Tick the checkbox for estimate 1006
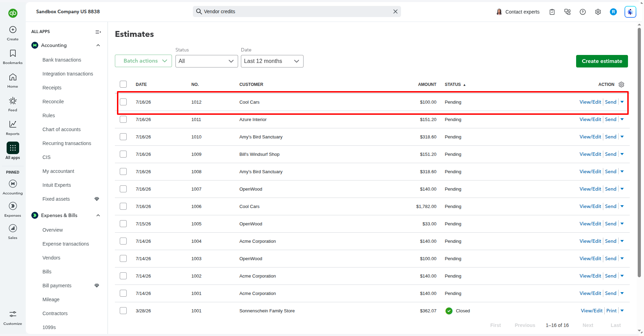Screen dimensions: 644x336 123,206
